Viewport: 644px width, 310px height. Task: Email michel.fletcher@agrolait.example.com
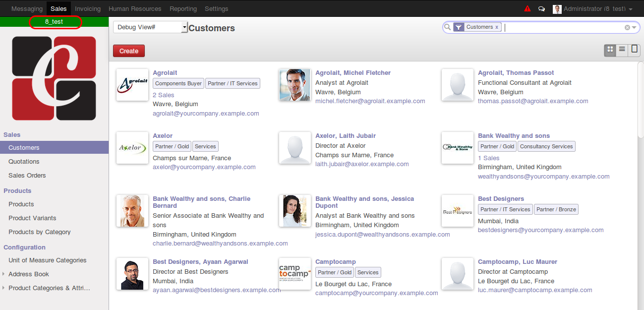coord(370,101)
